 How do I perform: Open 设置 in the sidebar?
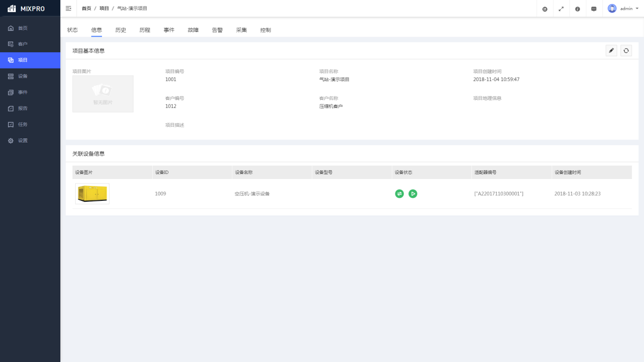pyautogui.click(x=23, y=140)
